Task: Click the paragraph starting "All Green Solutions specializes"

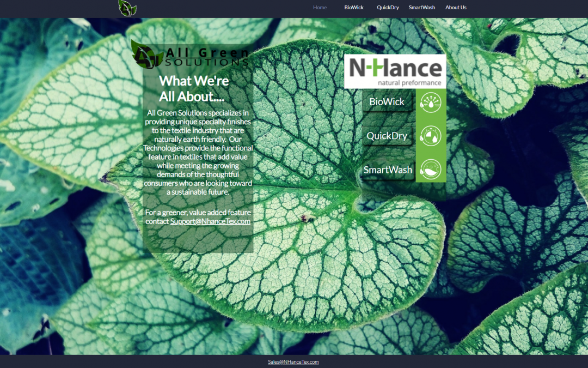Action: 198,152
